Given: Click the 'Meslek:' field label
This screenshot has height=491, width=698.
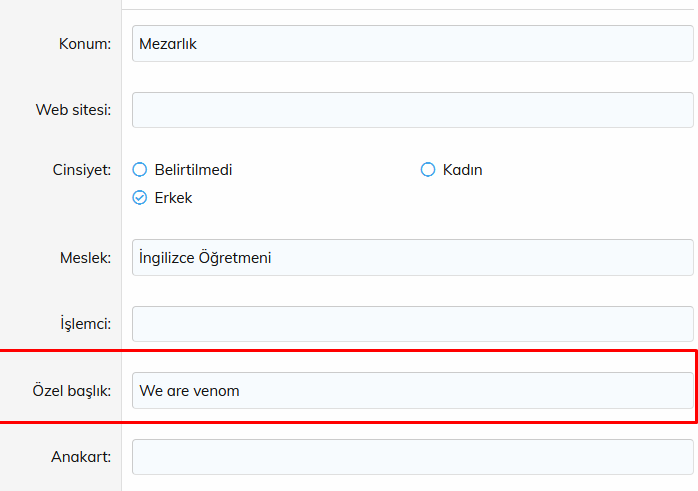Looking at the screenshot, I should [85, 258].
